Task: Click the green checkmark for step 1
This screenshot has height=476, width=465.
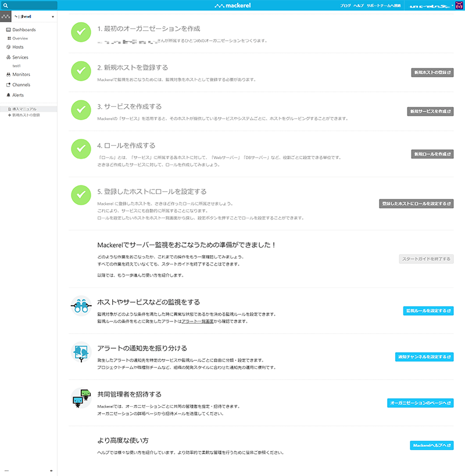Action: 80,32
